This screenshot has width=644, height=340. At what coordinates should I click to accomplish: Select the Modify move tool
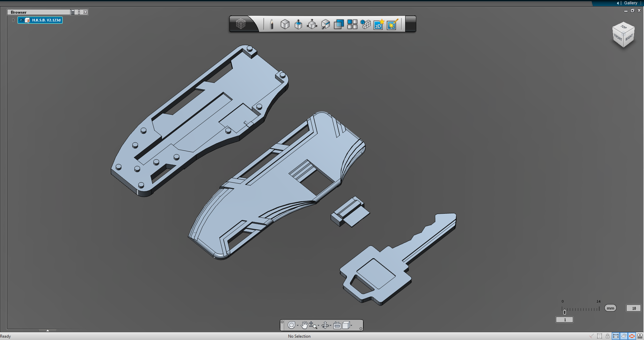coord(312,24)
